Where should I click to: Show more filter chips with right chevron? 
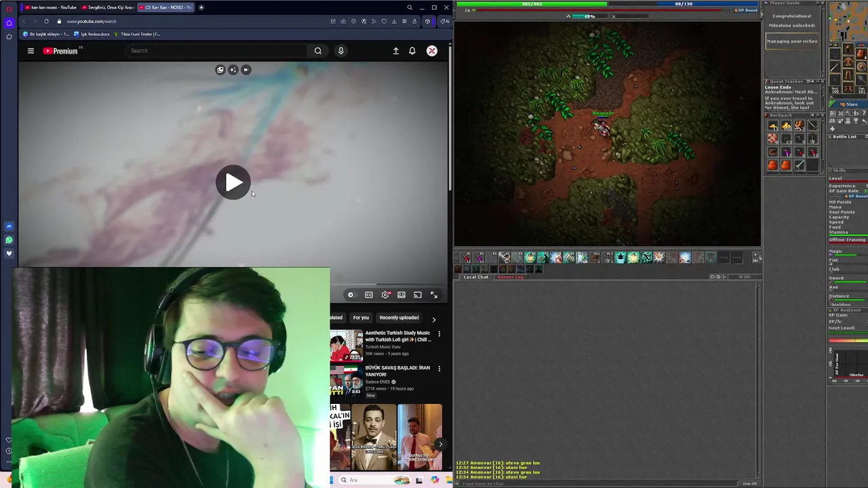click(434, 319)
